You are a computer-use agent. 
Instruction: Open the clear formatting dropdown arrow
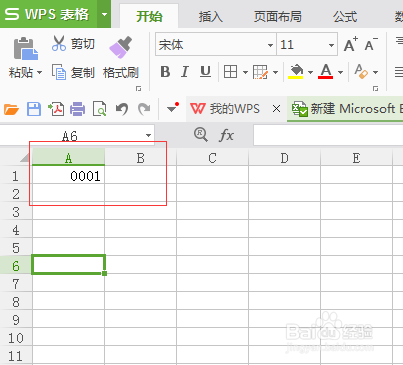(x=376, y=72)
